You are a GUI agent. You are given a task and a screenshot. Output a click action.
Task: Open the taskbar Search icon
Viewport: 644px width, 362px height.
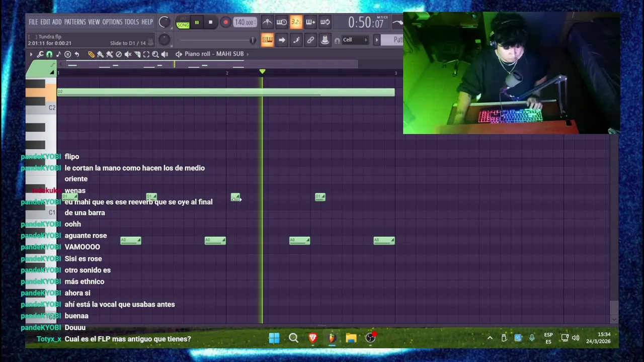click(293, 338)
